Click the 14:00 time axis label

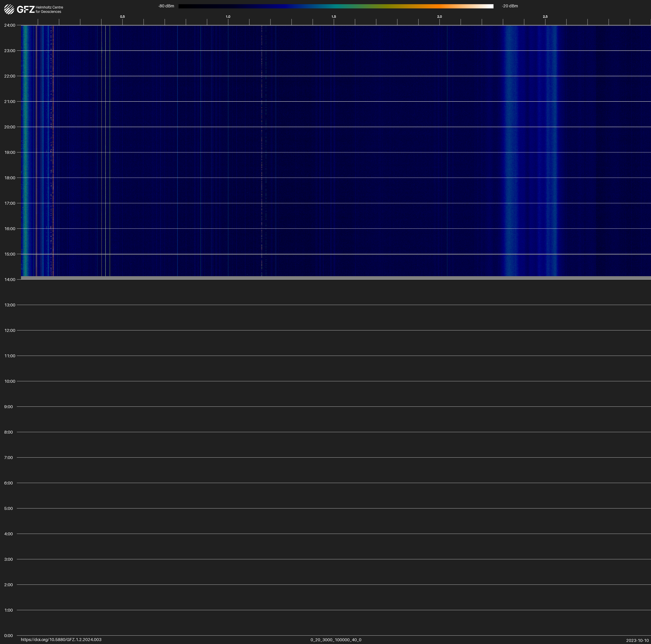tap(9, 280)
